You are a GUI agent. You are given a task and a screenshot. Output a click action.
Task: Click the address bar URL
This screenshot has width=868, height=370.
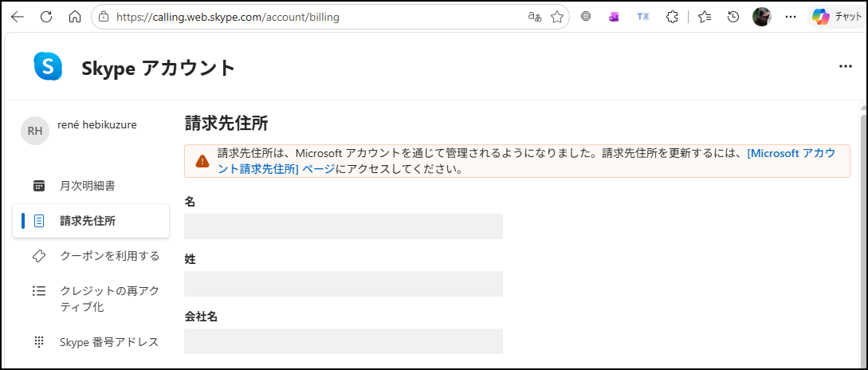tap(227, 18)
